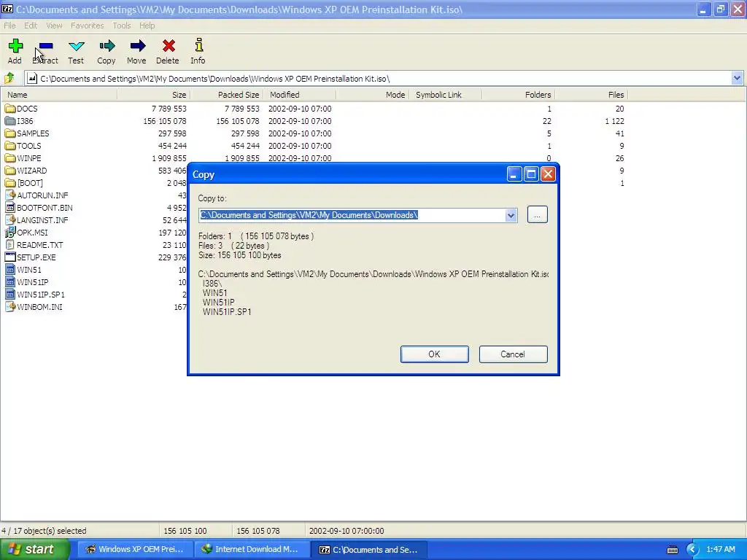Screen dimensions: 747x560
Task: Select the WIZARD folder icon
Action: [x=10, y=171]
